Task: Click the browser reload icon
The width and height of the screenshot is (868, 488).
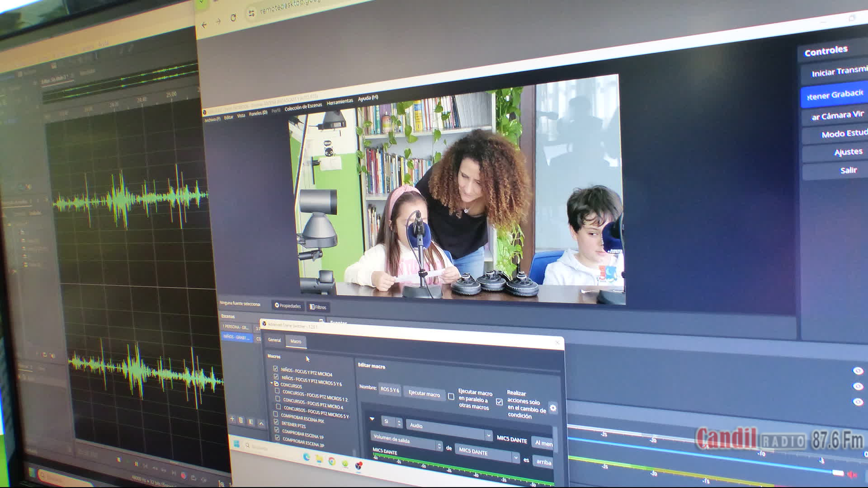Action: click(x=233, y=18)
